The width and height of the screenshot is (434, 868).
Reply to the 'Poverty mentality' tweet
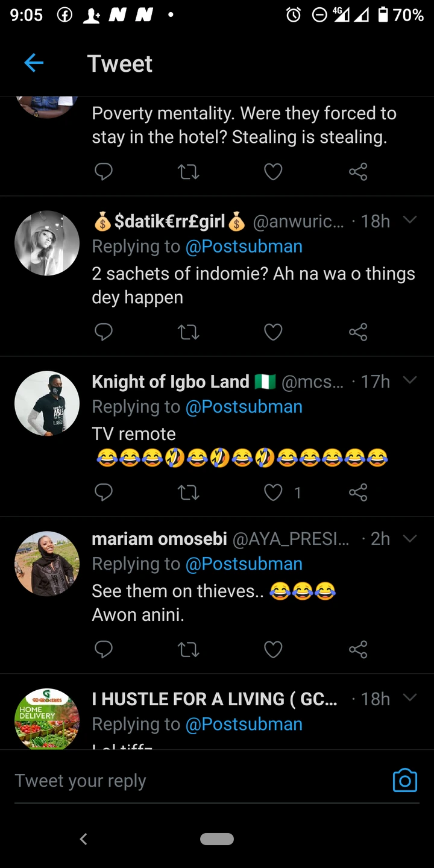pyautogui.click(x=104, y=172)
